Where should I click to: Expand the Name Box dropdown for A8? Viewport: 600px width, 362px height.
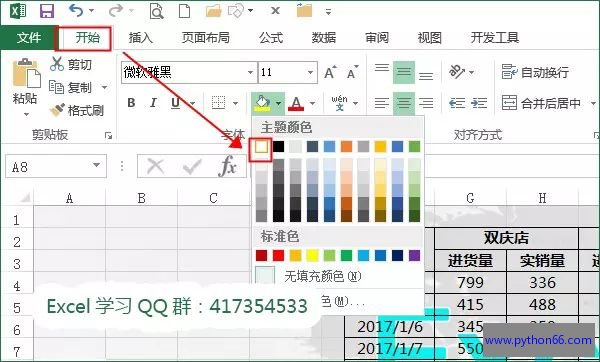pyautogui.click(x=96, y=166)
